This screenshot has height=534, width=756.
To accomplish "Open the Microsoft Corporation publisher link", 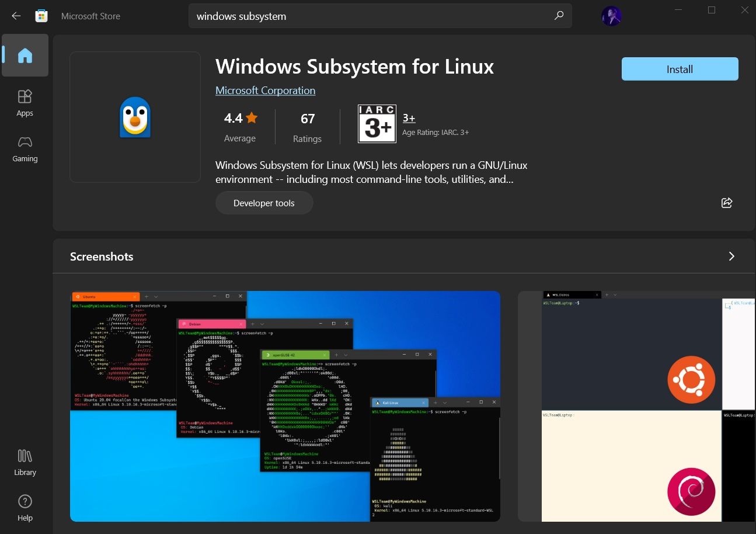I will click(265, 91).
